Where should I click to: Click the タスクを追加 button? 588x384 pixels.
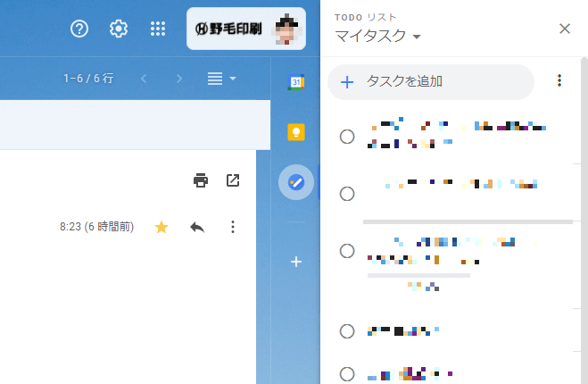(430, 82)
